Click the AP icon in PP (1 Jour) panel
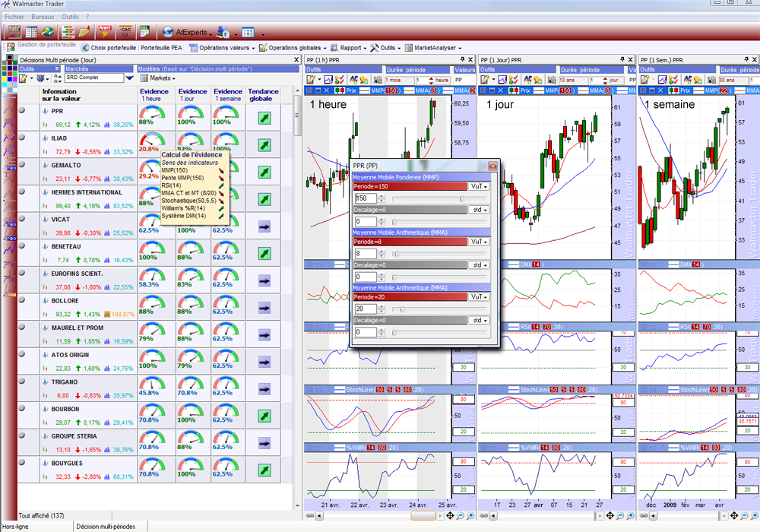The height and width of the screenshot is (532, 760). click(x=528, y=80)
